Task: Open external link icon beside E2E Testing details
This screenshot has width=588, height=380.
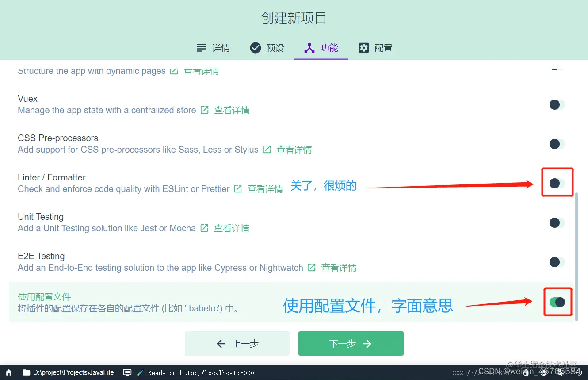Action: (311, 267)
